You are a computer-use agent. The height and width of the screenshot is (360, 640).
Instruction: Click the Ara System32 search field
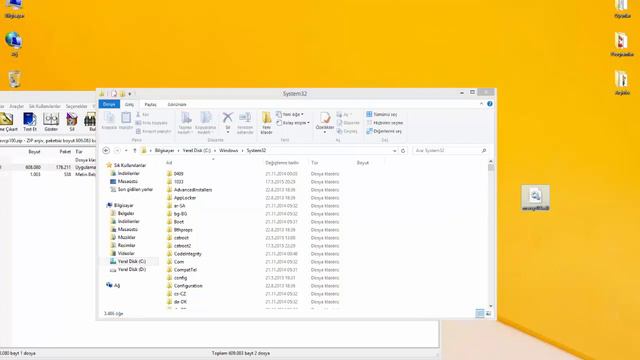tap(451, 151)
